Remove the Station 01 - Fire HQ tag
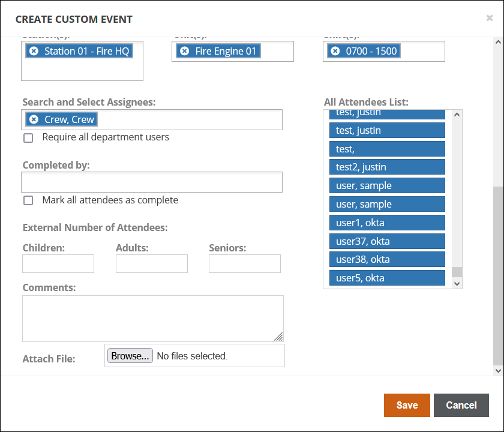The image size is (504, 432). pos(34,51)
